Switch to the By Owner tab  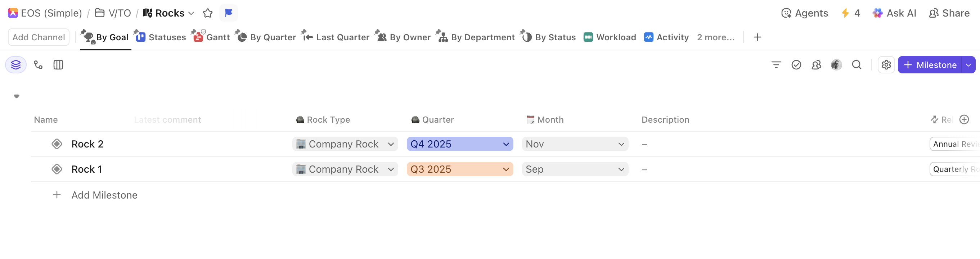click(x=404, y=37)
